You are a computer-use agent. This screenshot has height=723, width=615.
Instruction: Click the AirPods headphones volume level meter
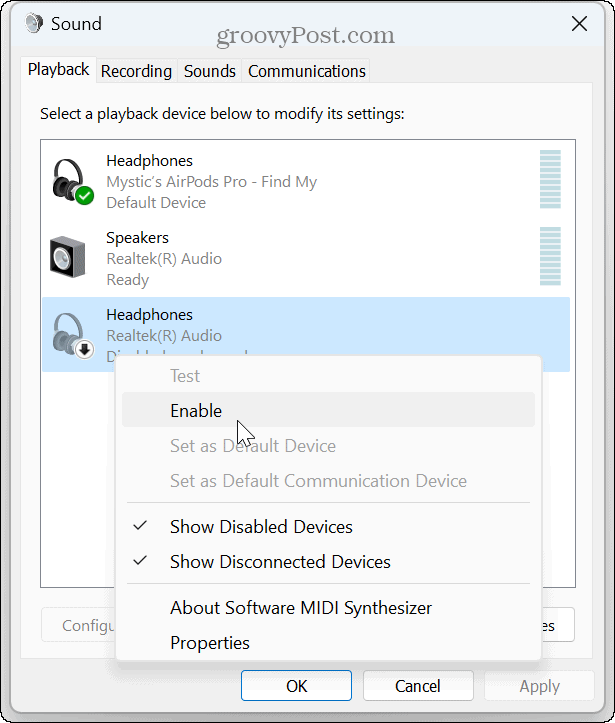550,180
